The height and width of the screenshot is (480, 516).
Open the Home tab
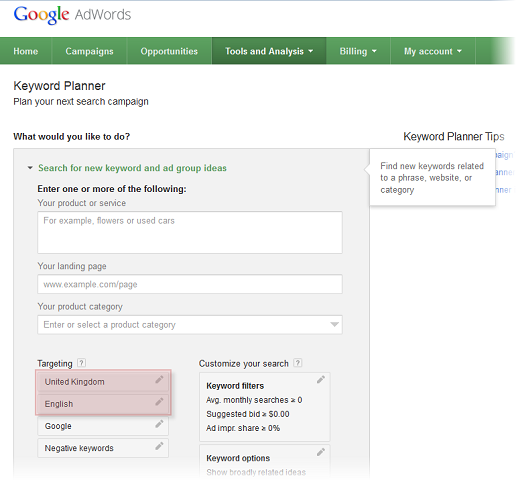(26, 51)
